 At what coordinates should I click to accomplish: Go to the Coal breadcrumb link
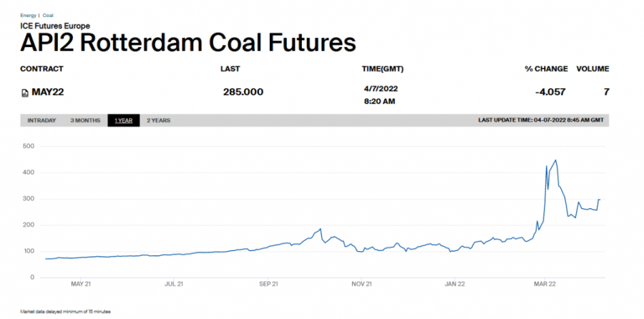click(48, 15)
